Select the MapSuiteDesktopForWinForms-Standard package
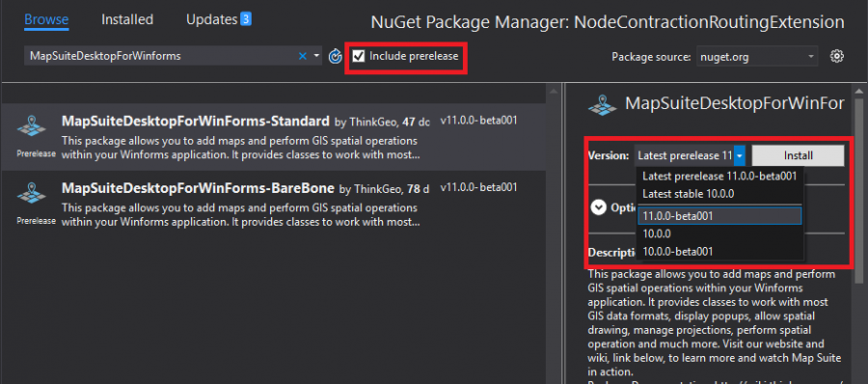868x384 pixels. pos(273,136)
